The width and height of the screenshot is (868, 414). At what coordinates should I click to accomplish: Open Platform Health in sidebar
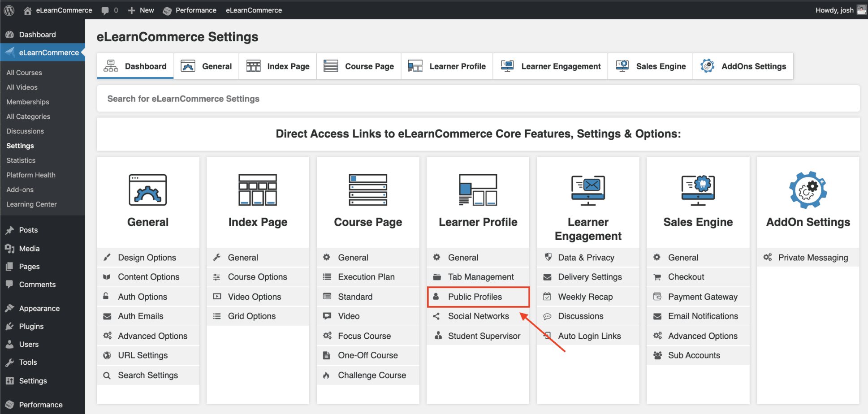point(31,175)
